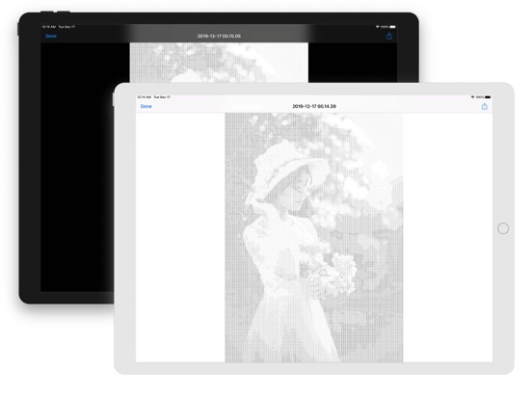
Task: Tap Wi-Fi icon on white iPad status bar
Action: coord(472,97)
